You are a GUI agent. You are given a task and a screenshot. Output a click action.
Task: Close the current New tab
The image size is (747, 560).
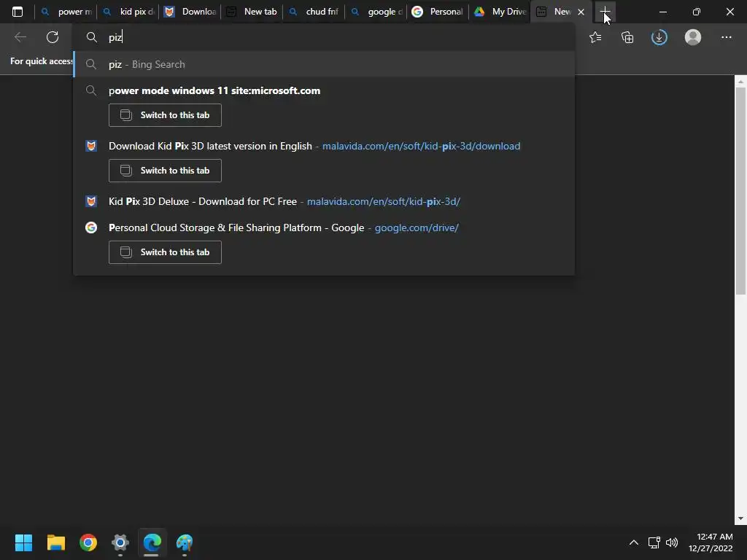(581, 12)
